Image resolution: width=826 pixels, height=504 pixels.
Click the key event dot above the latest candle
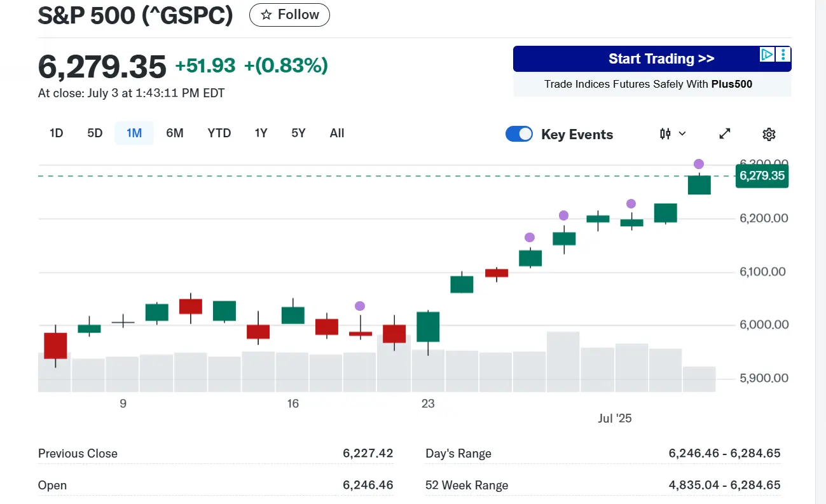tap(699, 164)
